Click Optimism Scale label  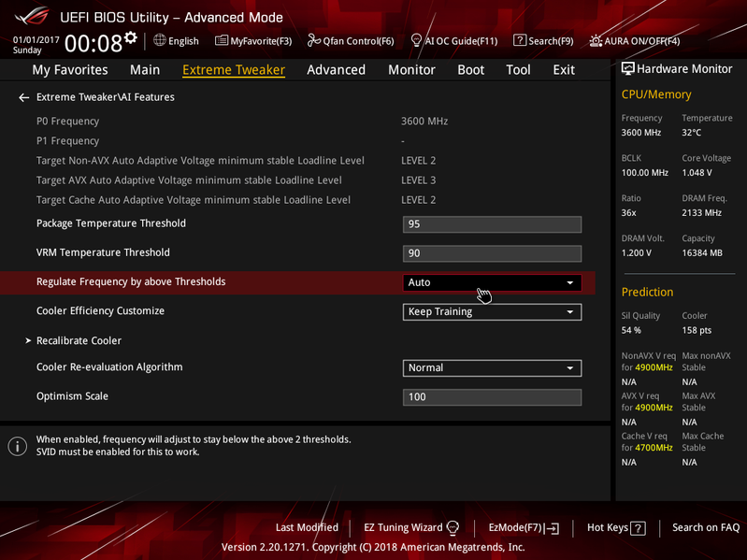tap(72, 396)
